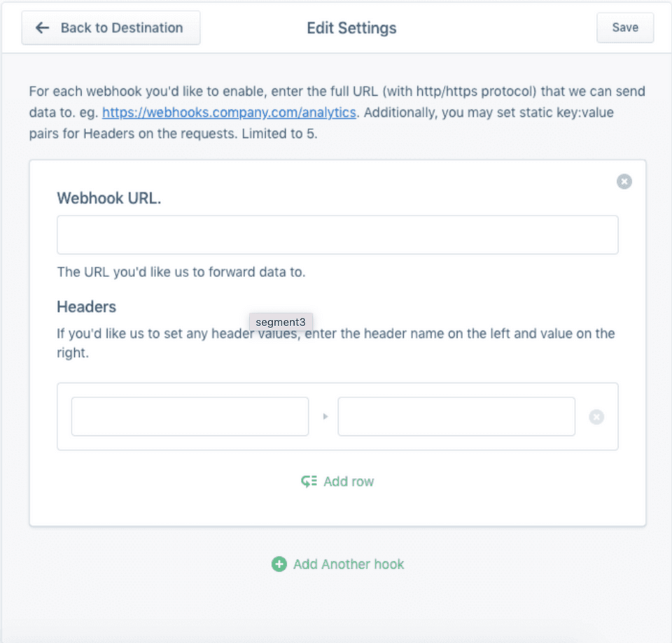
Task: Remove this webhook using the circular X icon
Action: (624, 181)
